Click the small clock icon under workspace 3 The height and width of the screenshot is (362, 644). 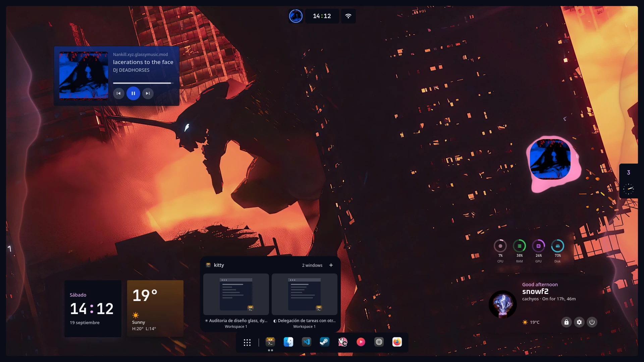(x=629, y=189)
